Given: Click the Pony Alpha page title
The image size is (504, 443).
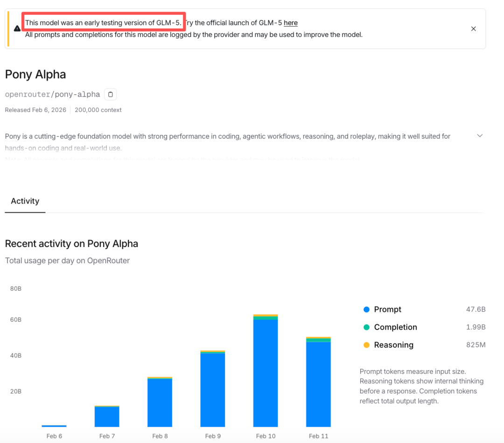Looking at the screenshot, I should click(x=35, y=75).
